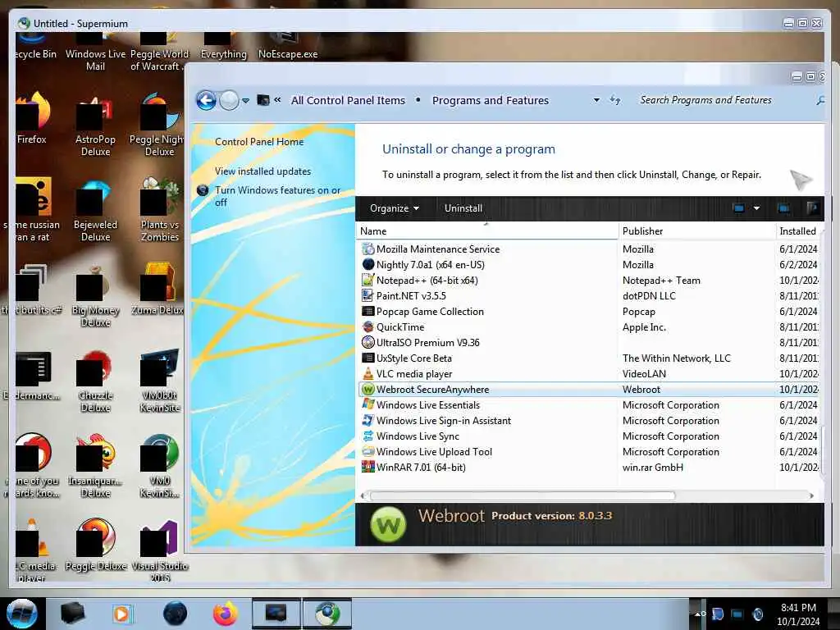Click the change view icon in toolbar
Screen dimensions: 840x630
[739, 208]
